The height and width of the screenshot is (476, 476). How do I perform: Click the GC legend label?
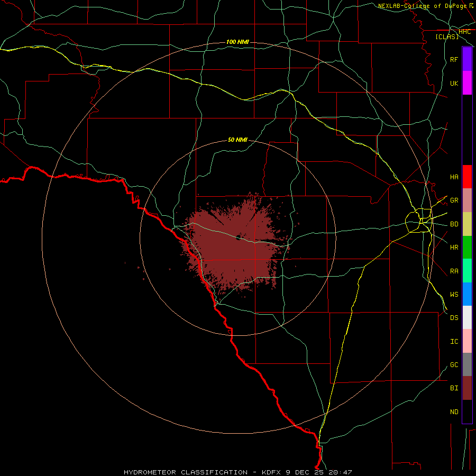click(454, 365)
